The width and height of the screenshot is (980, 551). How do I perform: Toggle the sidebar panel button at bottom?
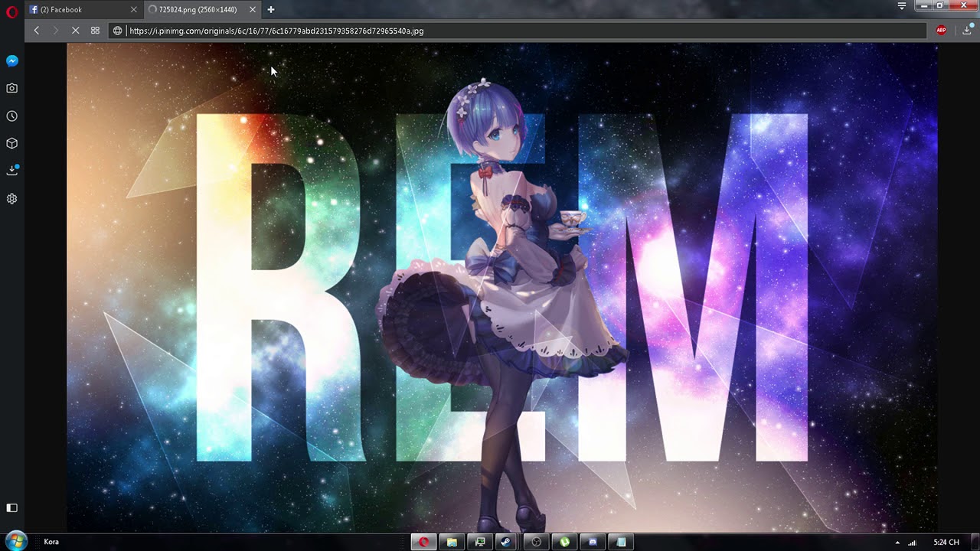click(x=12, y=507)
